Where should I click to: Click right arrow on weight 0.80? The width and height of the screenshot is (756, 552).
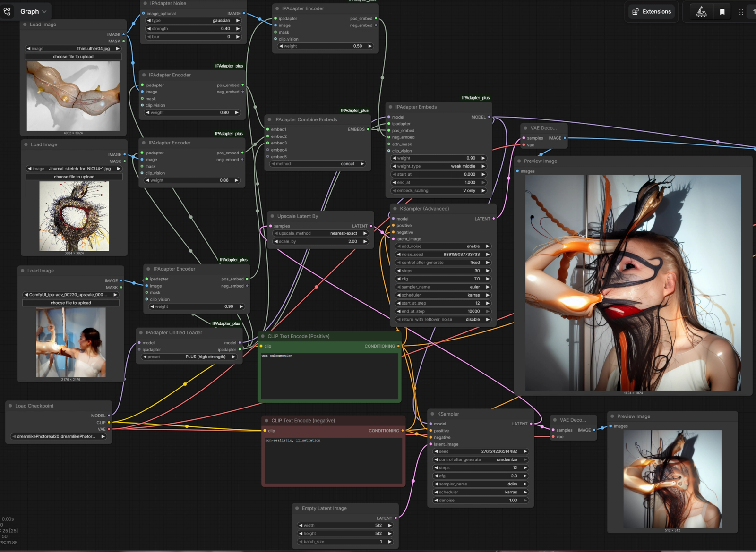tap(237, 113)
